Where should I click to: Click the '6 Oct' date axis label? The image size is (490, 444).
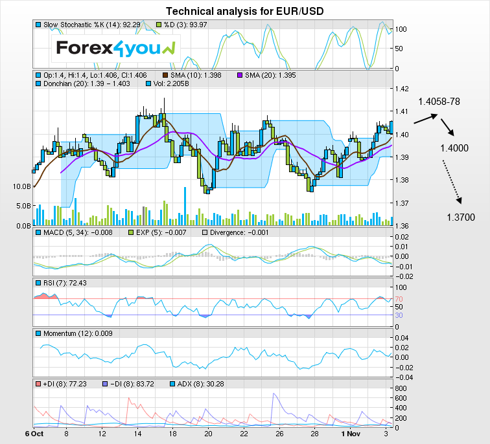tap(34, 434)
